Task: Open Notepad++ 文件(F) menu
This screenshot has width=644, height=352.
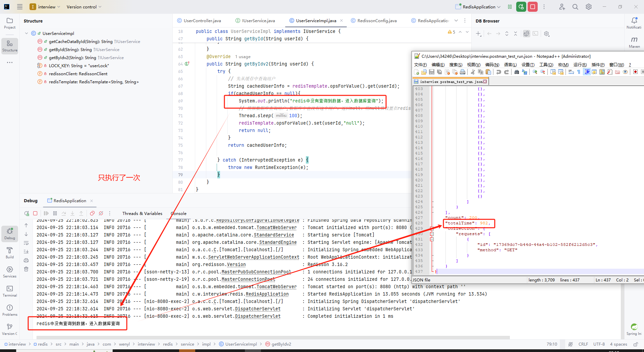Action: pyautogui.click(x=420, y=64)
